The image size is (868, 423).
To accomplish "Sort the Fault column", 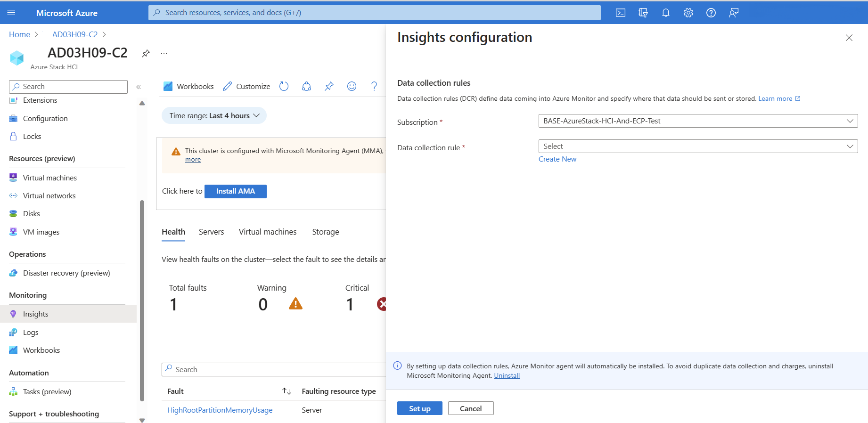I will pyautogui.click(x=287, y=391).
